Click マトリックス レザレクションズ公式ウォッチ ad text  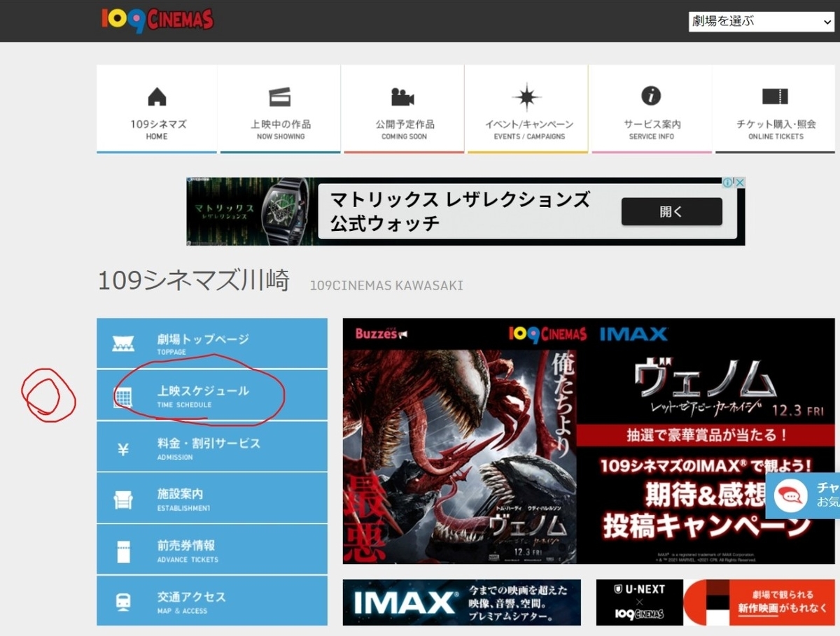pos(461,211)
